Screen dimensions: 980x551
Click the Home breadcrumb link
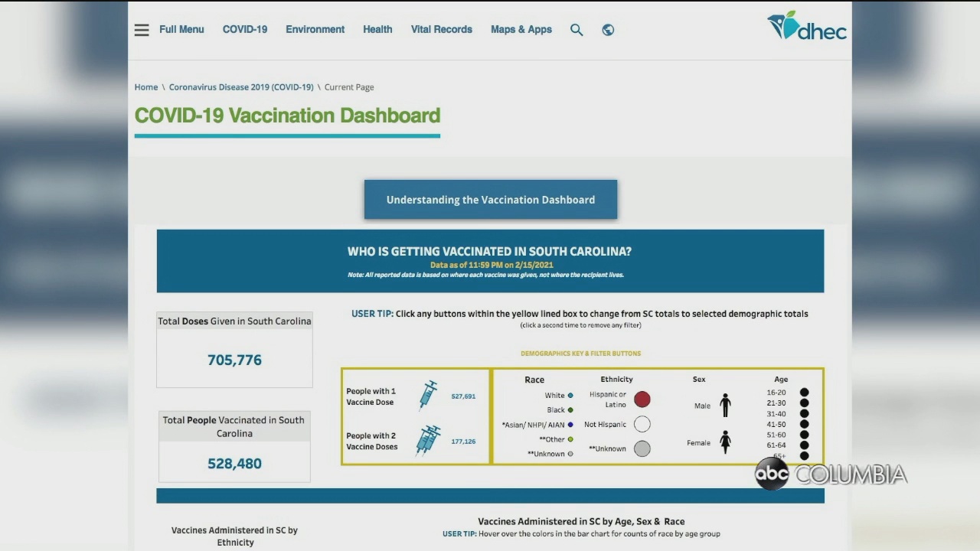[x=146, y=87]
